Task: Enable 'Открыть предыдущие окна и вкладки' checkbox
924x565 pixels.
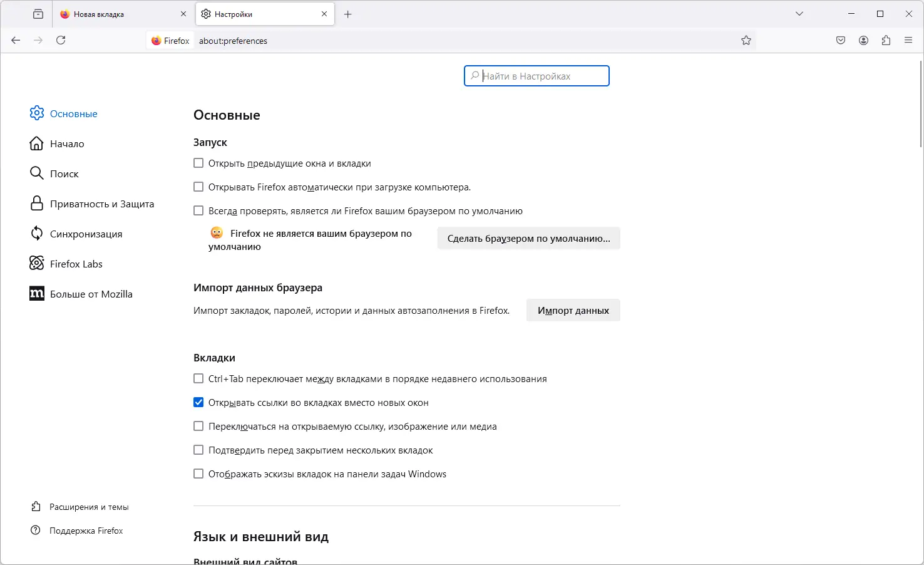Action: click(198, 163)
